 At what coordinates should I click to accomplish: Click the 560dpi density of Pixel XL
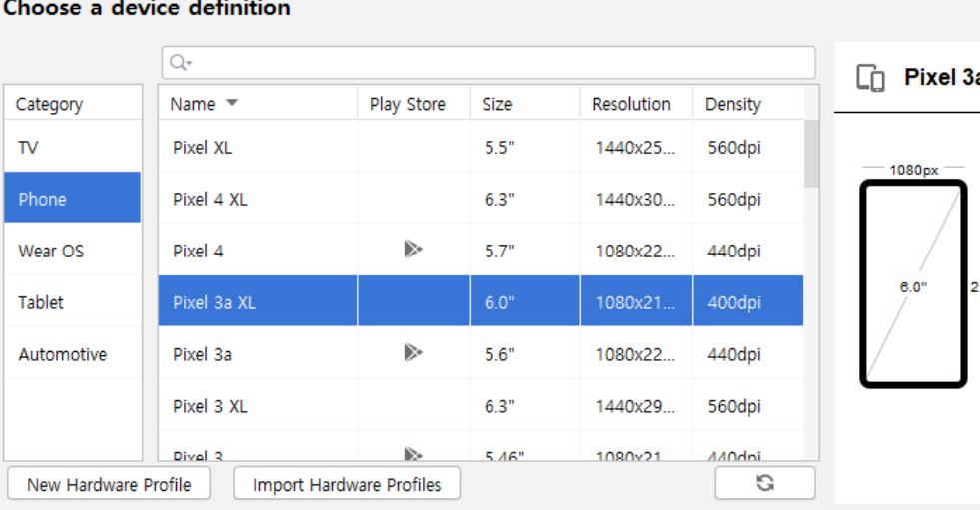click(x=749, y=148)
